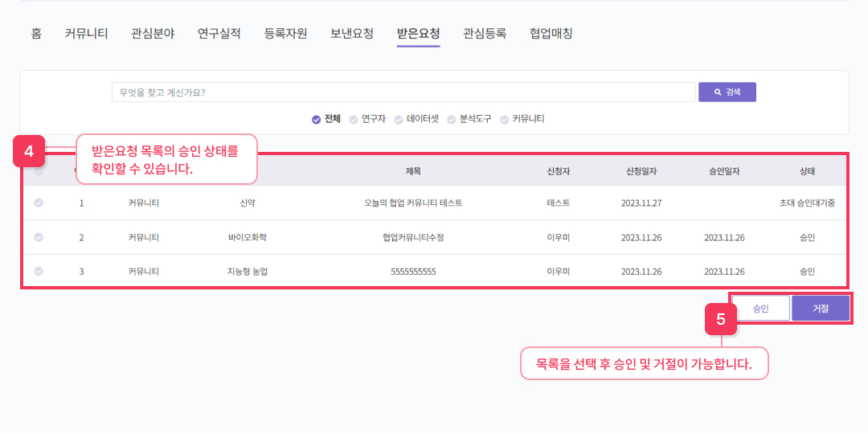Image resolution: width=868 pixels, height=434 pixels.
Task: Click the 승인일자 column header
Action: coord(724,172)
